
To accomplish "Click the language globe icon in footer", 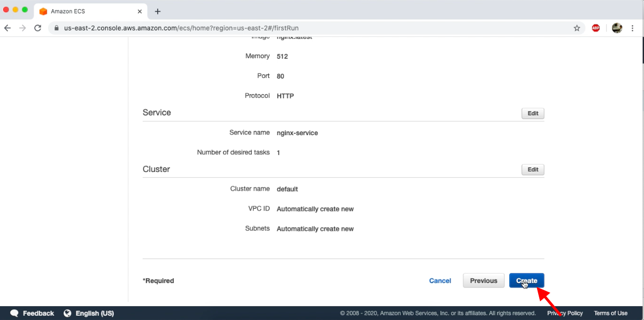I will (x=67, y=313).
